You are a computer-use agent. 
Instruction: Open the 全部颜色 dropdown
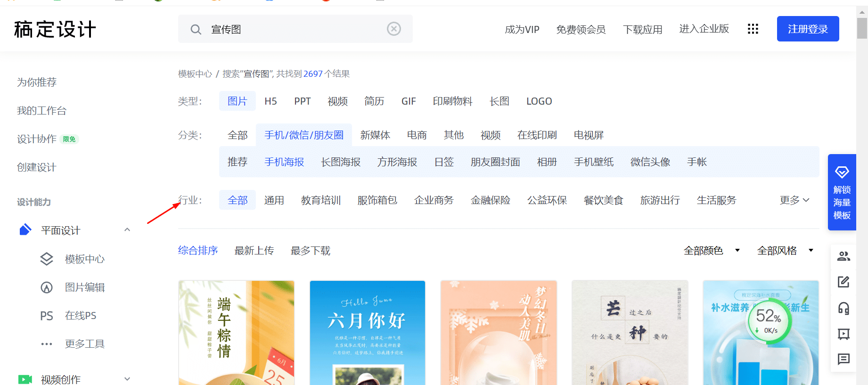click(x=712, y=250)
